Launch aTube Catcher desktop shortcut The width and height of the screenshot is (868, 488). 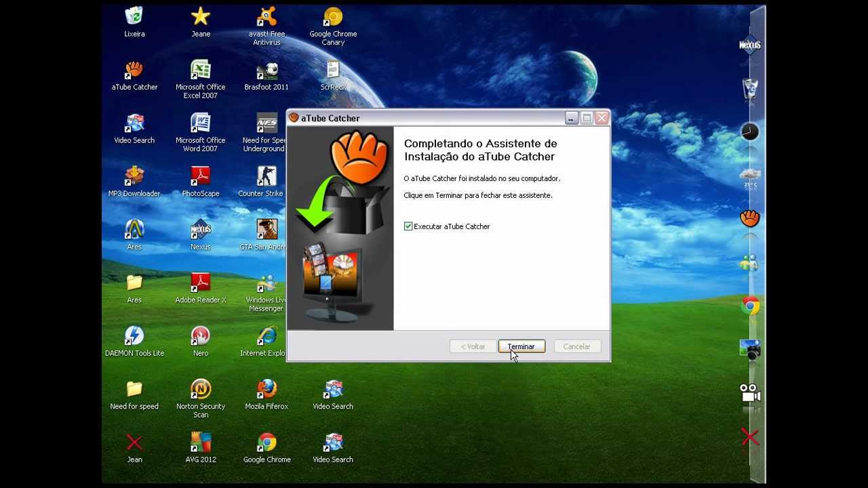[134, 75]
